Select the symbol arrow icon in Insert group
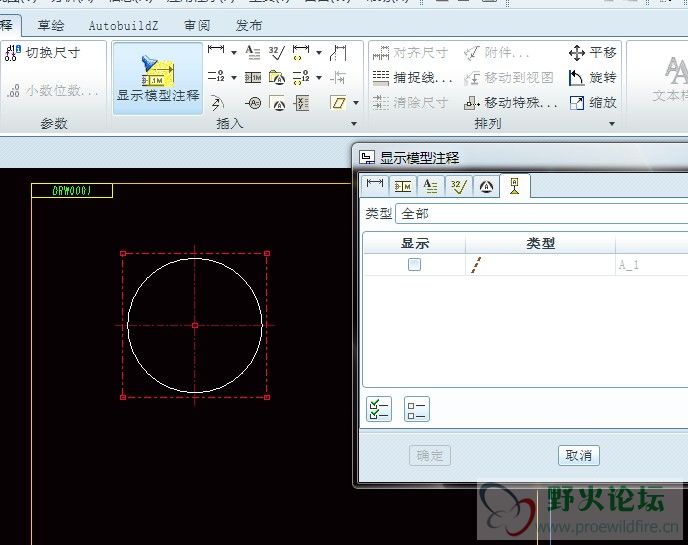The height and width of the screenshot is (545, 688). click(216, 103)
